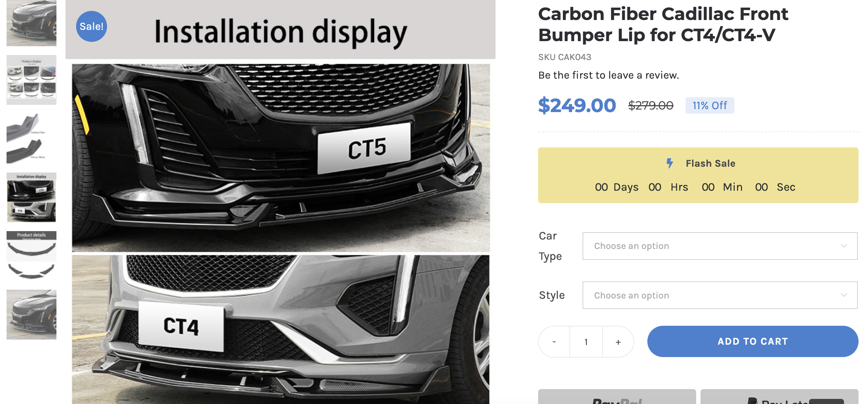
Task: Select the Product details thumbnail
Action: coord(31,256)
